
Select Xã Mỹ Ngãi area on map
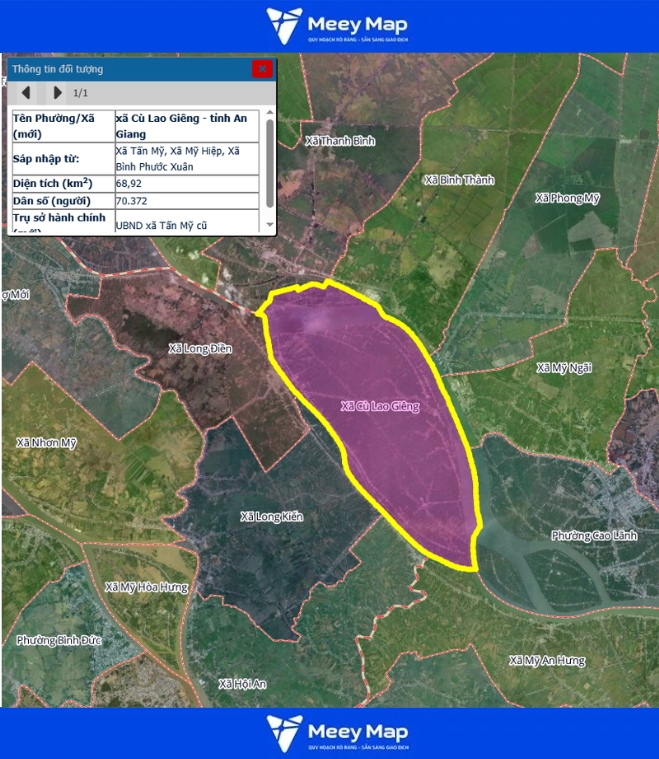564,368
